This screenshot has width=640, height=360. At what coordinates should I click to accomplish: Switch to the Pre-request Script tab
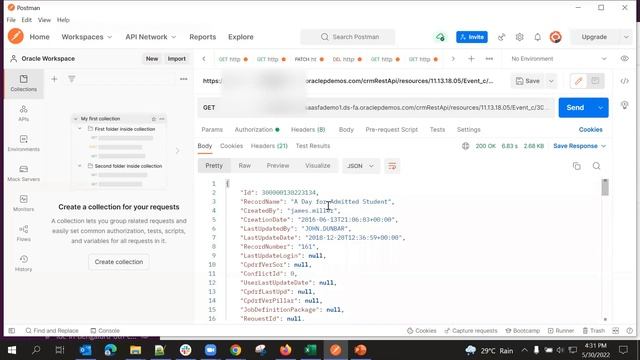(x=391, y=130)
